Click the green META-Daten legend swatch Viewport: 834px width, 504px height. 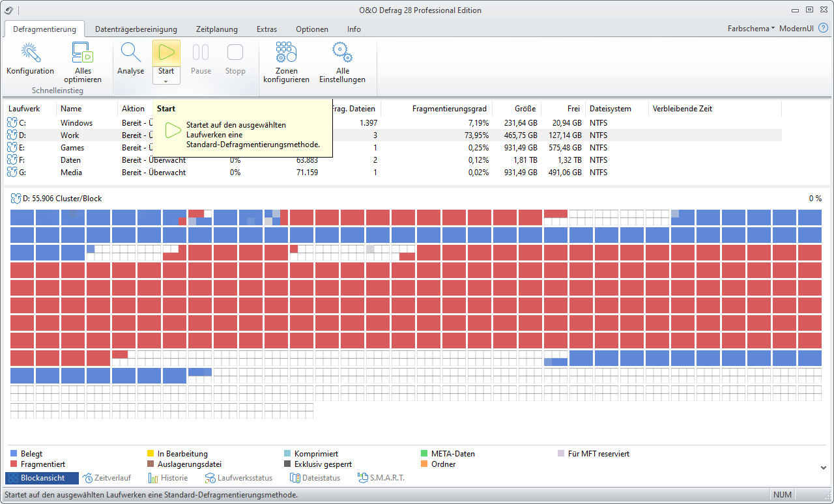424,454
